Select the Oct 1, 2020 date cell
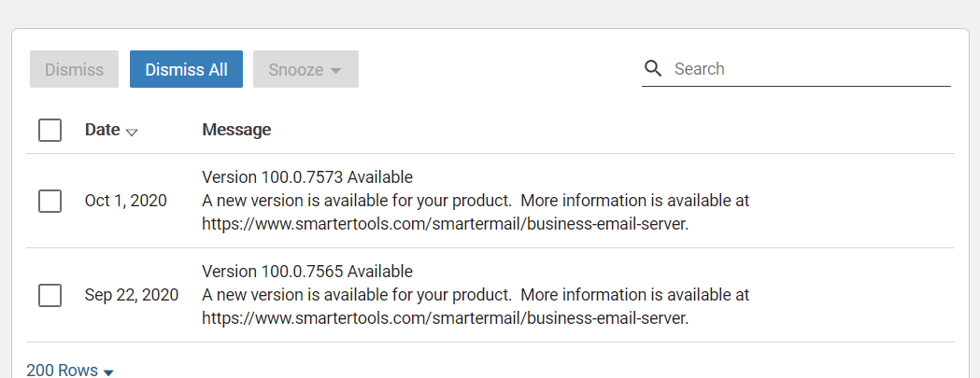Image resolution: width=980 pixels, height=378 pixels. (x=126, y=201)
